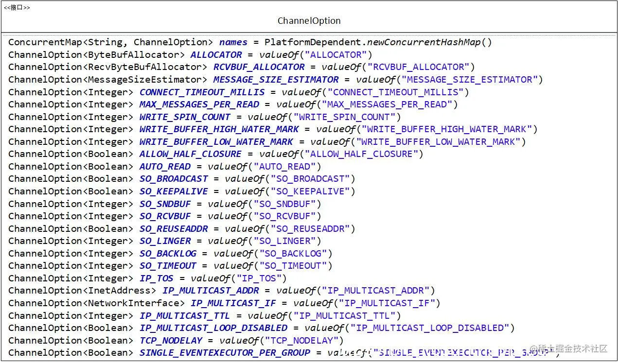
Task: Click the ChannelOption<MessageSizeEstimator> type text
Action: (108, 79)
